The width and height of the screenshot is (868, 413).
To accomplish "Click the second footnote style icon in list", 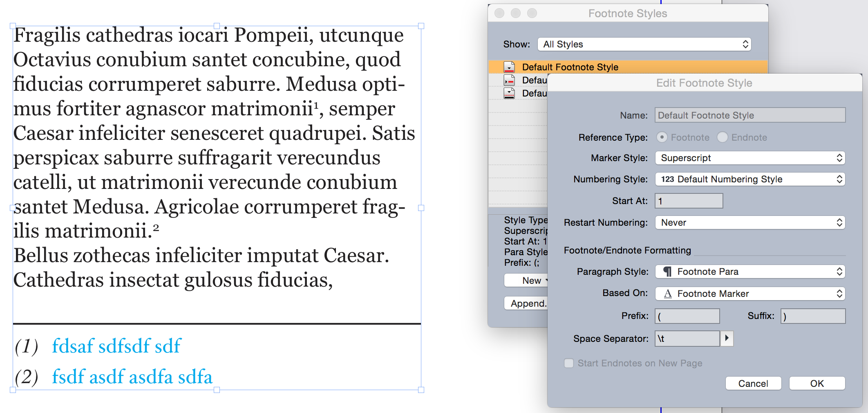I will tap(509, 80).
